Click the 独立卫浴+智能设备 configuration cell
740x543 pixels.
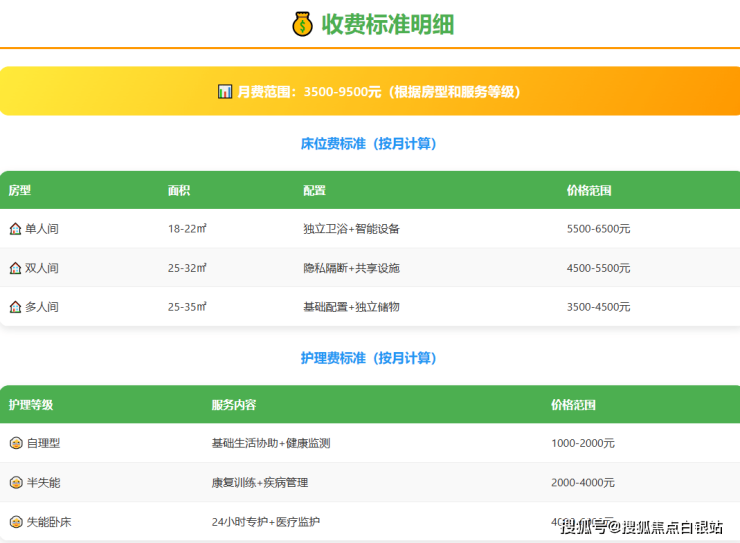tap(351, 229)
